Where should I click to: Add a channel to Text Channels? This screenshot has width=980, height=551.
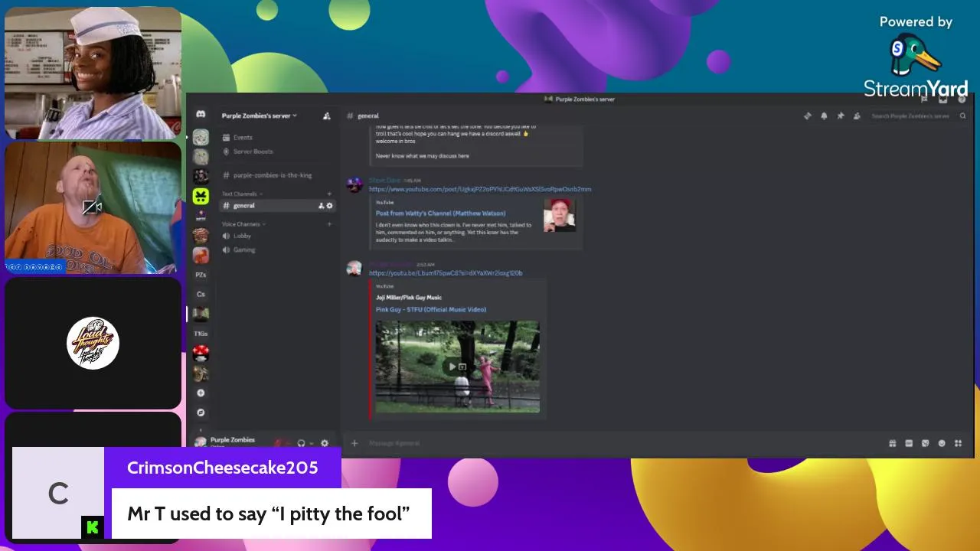click(330, 194)
